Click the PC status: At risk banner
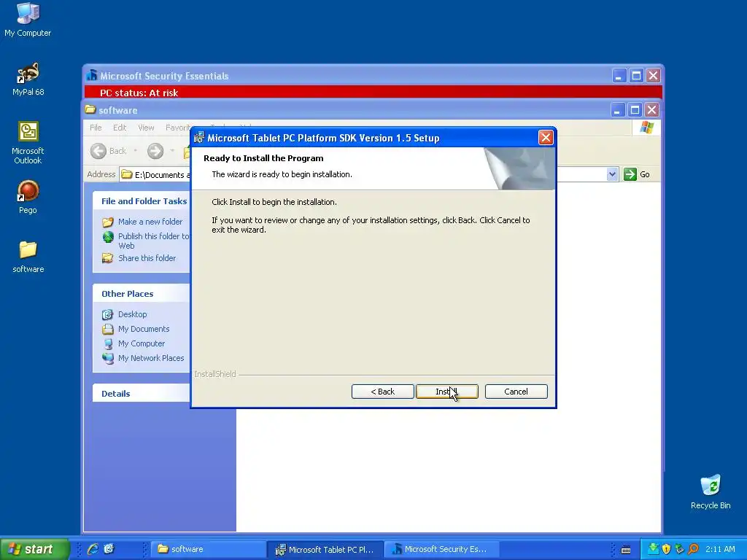Screen dimensions: 747x560 (373, 92)
